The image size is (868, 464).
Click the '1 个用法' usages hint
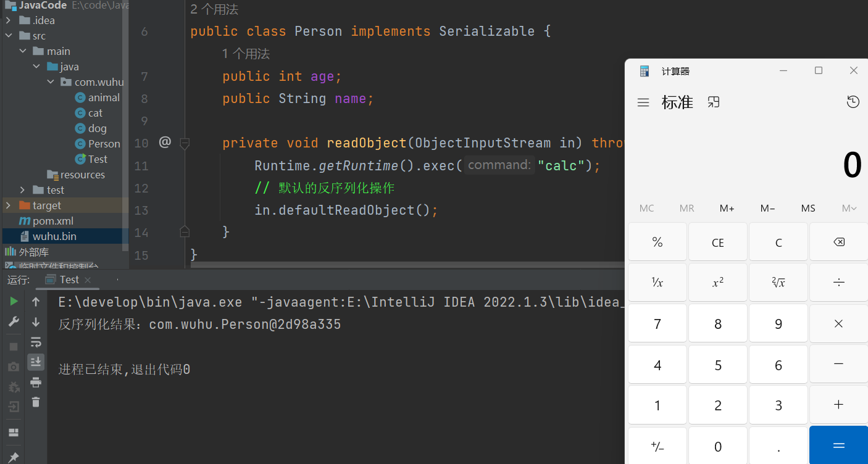(x=246, y=54)
